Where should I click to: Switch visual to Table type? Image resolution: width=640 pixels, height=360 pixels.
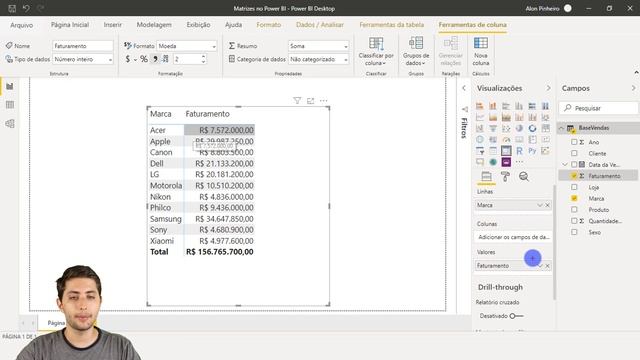[x=493, y=151]
